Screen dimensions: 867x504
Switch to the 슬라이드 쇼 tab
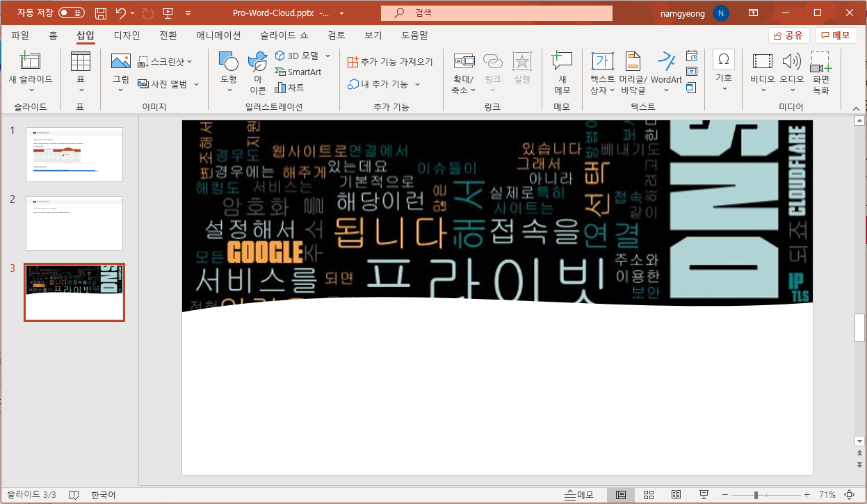[283, 35]
